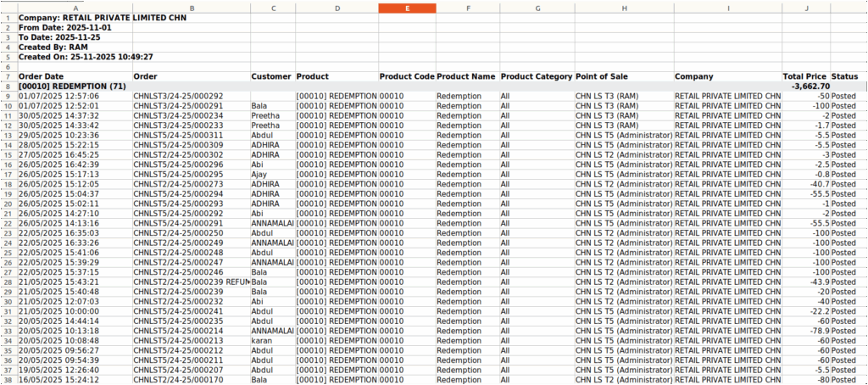This screenshot has width=868, height=385.
Task: Select order CHNLST2/24-25/000302
Action: (x=191, y=154)
